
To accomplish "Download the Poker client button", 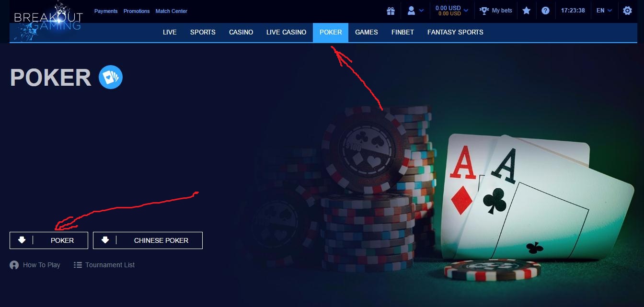I will click(49, 240).
